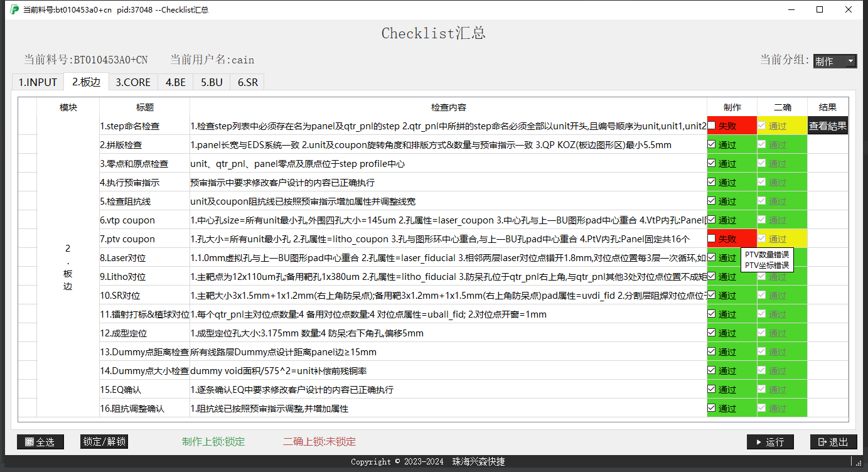Select the 4.BE tab
The width and height of the screenshot is (868, 472).
click(x=174, y=82)
